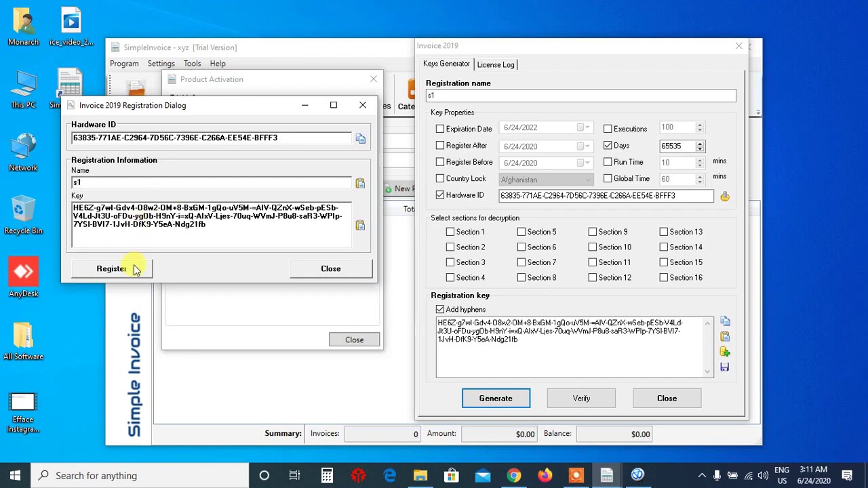Open the Help menu in SimpleInvoice
The image size is (868, 488).
[218, 64]
